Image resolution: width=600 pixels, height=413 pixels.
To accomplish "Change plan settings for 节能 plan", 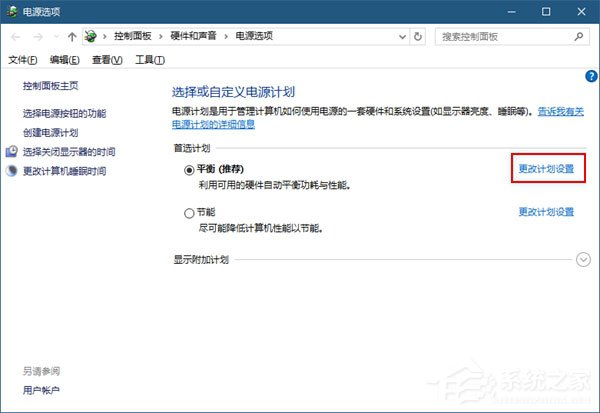I will [546, 212].
